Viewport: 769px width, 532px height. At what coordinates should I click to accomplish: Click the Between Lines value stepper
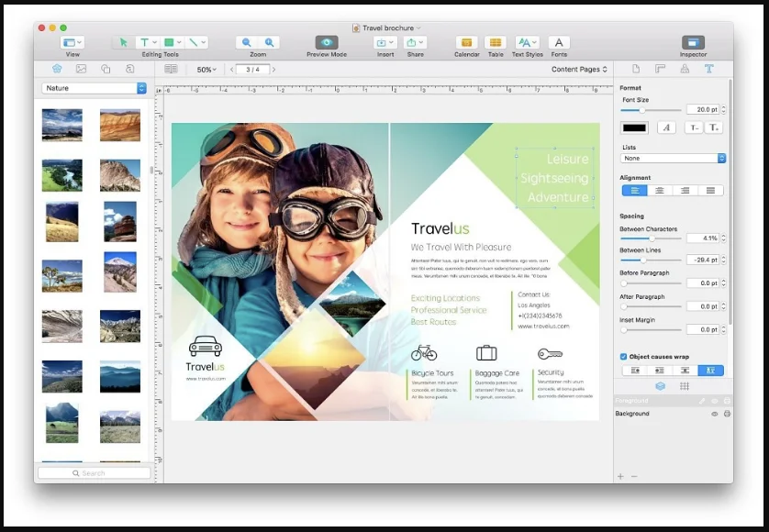tap(723, 260)
